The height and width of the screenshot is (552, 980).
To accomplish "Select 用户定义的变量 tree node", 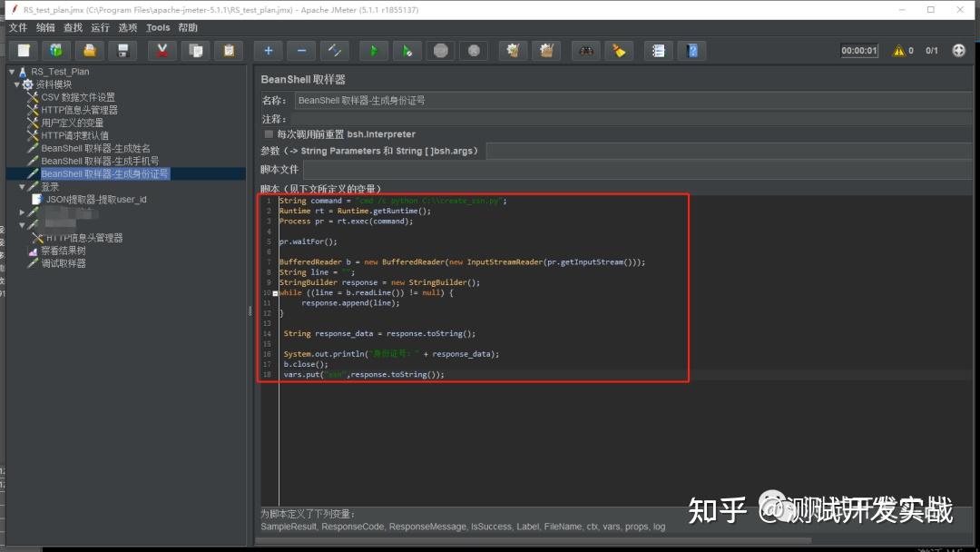I will pyautogui.click(x=72, y=123).
